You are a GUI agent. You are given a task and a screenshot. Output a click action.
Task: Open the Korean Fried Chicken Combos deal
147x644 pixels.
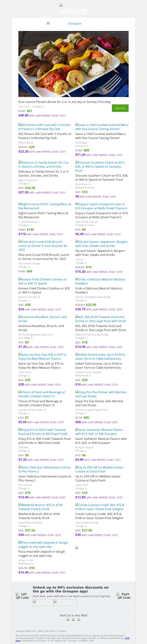pos(43,281)
